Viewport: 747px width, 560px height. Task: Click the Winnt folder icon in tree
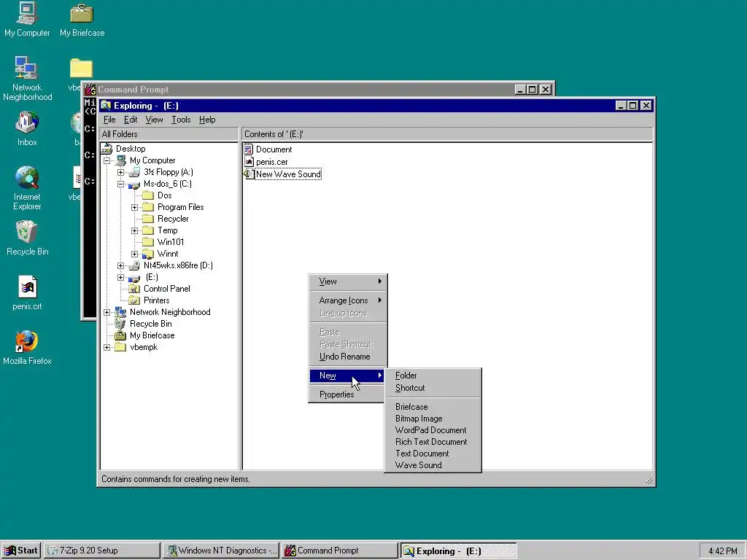click(x=149, y=254)
